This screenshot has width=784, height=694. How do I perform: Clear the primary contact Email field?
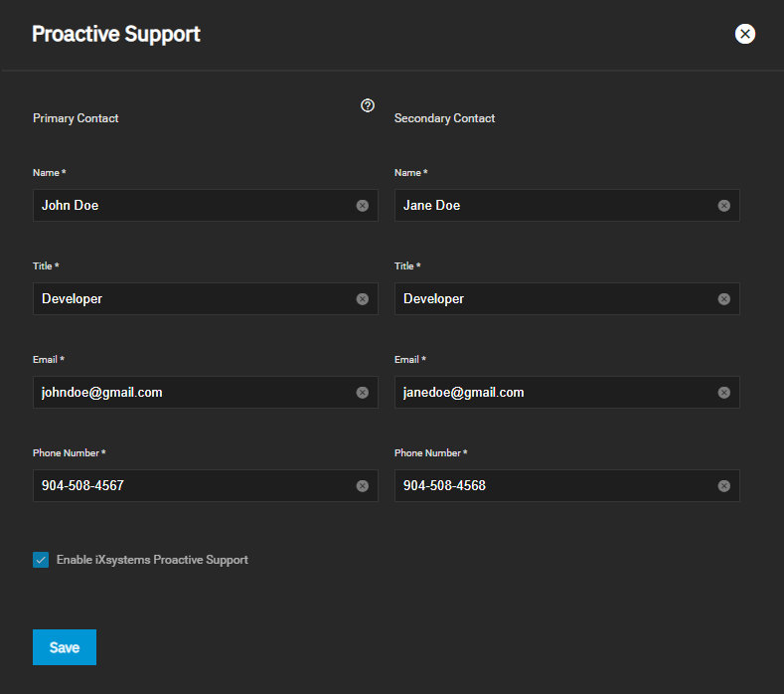tap(363, 393)
